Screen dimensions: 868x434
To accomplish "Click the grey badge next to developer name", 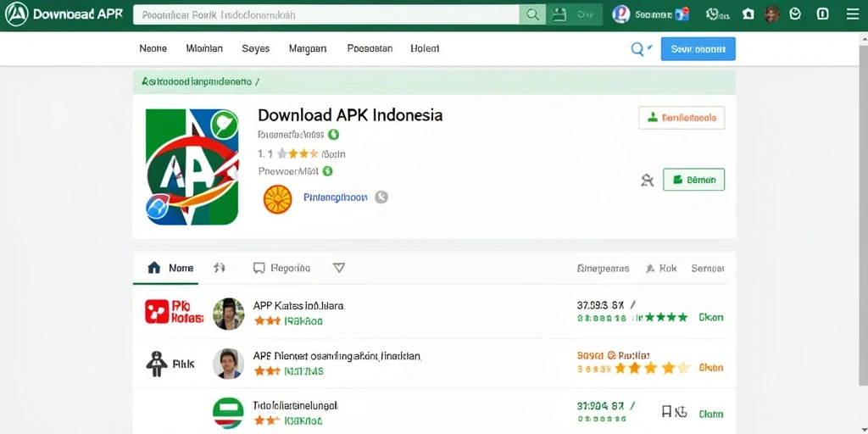I will pyautogui.click(x=381, y=197).
